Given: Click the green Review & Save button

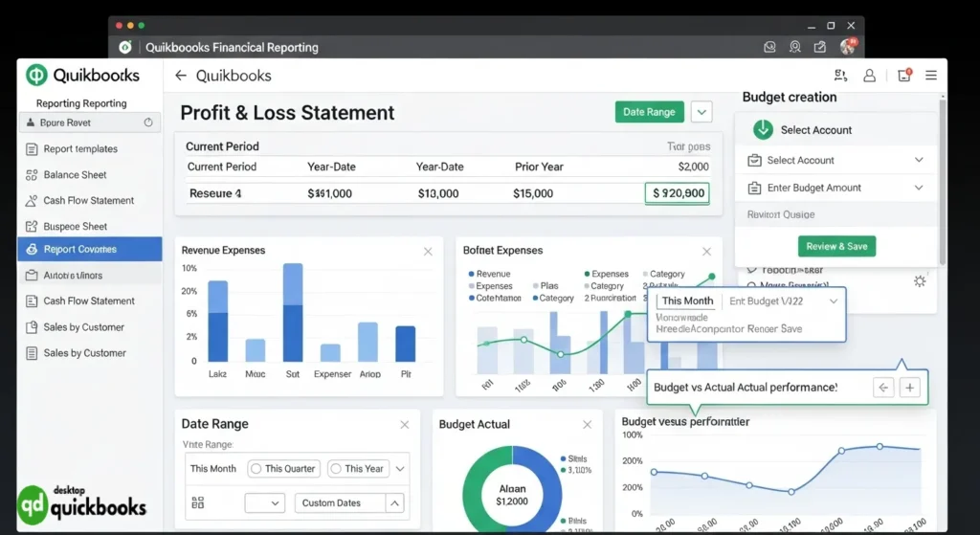Looking at the screenshot, I should (x=836, y=246).
